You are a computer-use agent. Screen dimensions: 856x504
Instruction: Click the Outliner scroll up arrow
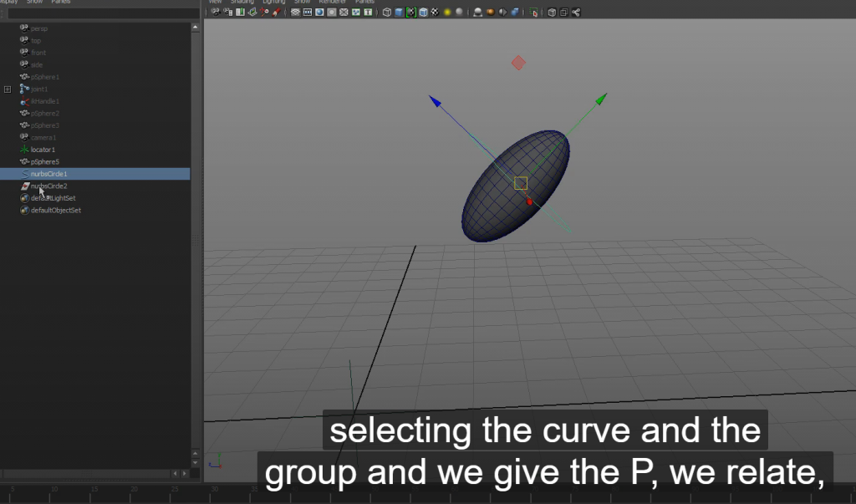click(x=196, y=27)
